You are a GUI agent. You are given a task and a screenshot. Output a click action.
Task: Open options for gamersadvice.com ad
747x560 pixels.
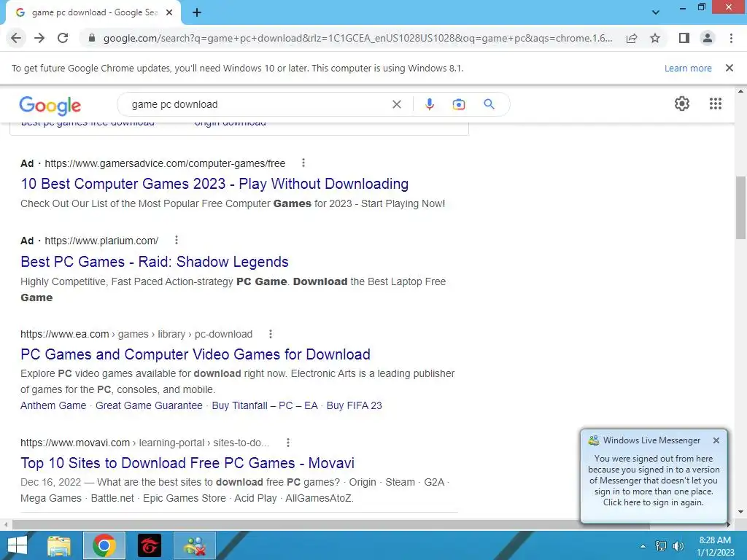click(x=303, y=163)
